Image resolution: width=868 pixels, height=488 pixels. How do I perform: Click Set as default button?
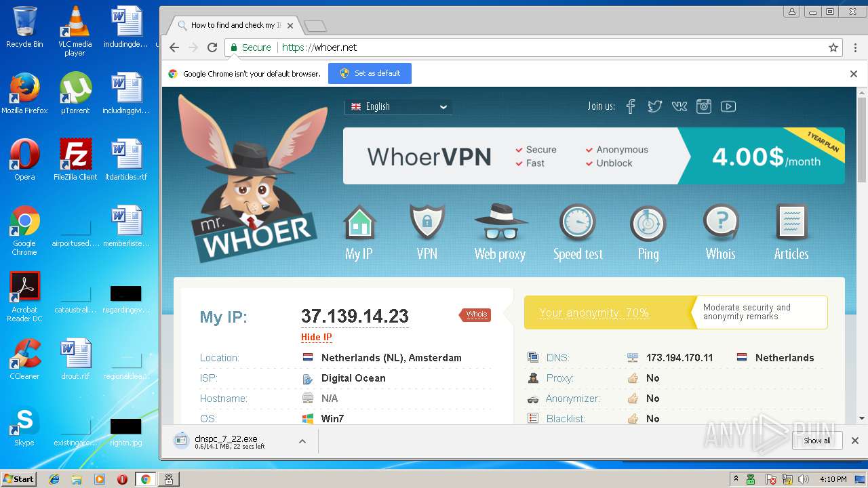click(370, 73)
